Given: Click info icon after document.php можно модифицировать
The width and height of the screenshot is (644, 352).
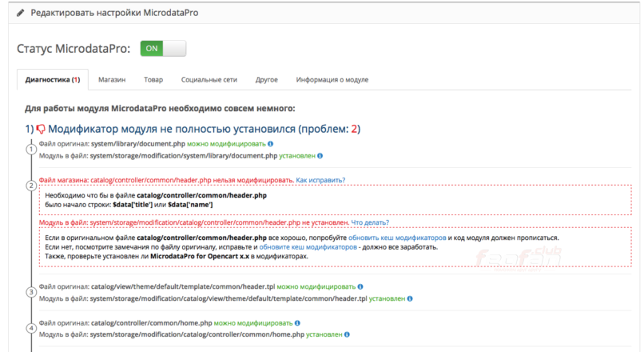Looking at the screenshot, I should coord(270,144).
